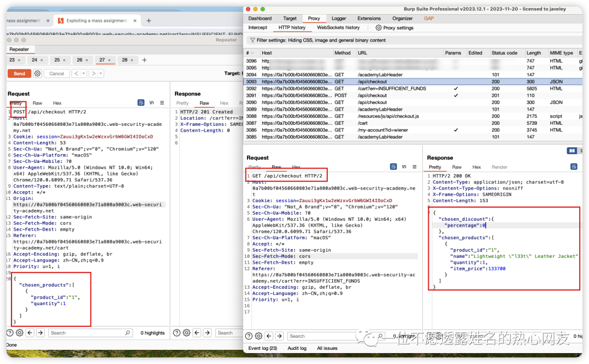Screen dimensions: 589x364
Task: Toggle Repeater request pretty-print message icon
Action: coord(141,102)
